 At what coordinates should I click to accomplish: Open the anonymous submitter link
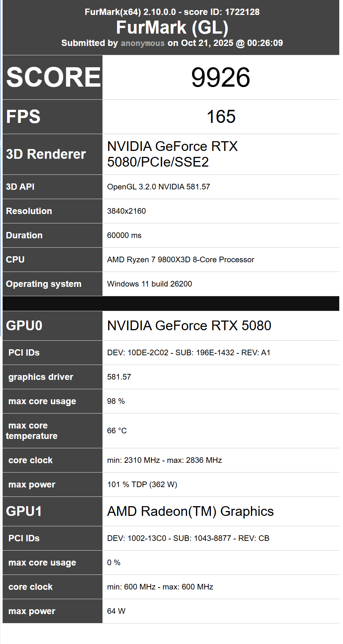pos(143,43)
